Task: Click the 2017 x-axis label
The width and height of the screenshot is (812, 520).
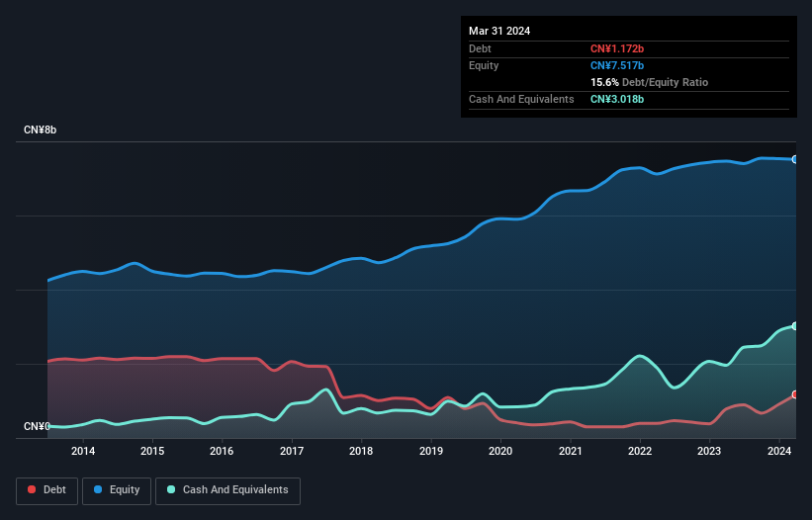Action: coord(292,451)
